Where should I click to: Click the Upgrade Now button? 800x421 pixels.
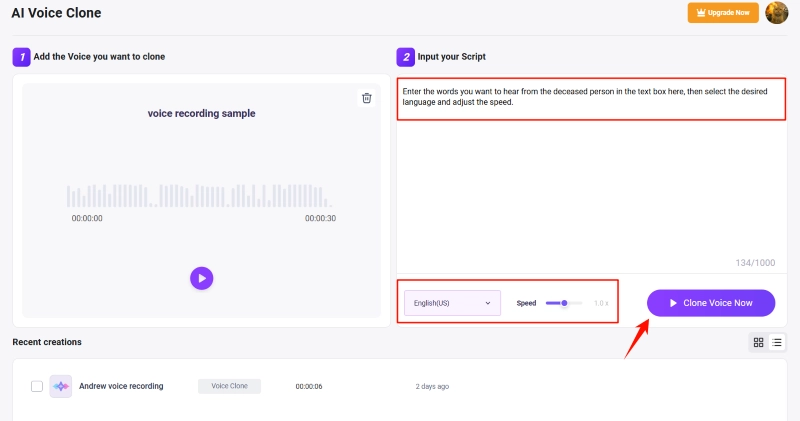point(724,13)
